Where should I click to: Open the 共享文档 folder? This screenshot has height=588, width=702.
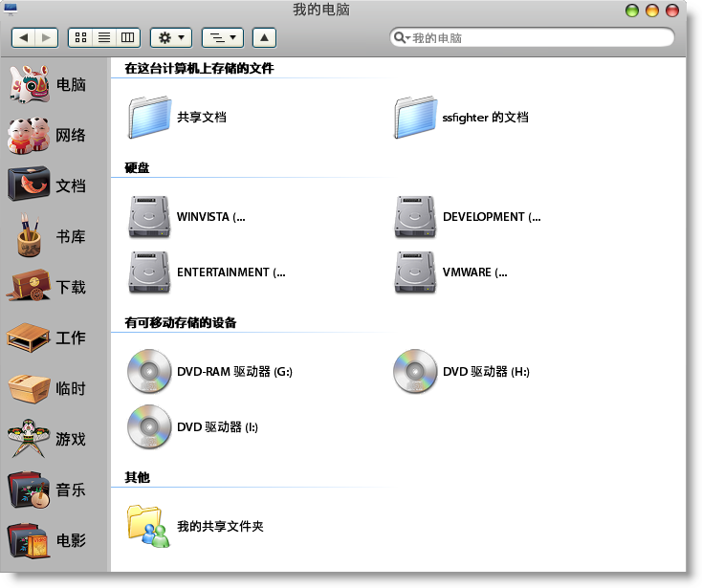click(x=149, y=118)
